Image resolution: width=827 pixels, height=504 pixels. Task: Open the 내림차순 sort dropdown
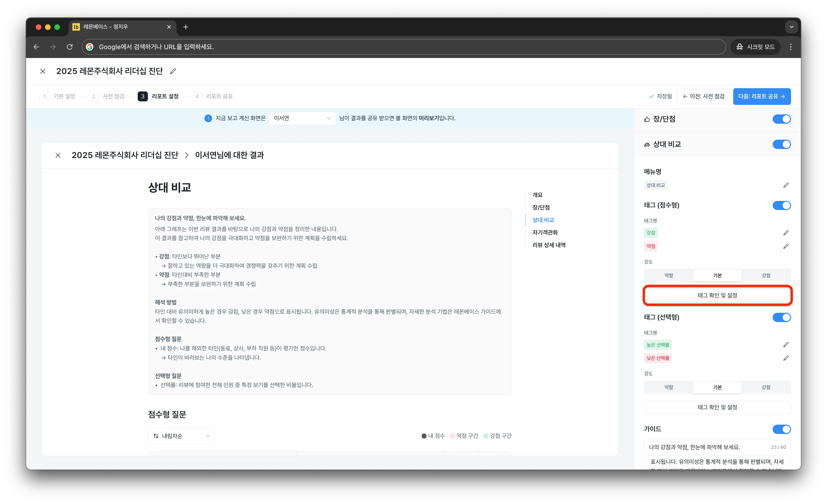tap(181, 436)
